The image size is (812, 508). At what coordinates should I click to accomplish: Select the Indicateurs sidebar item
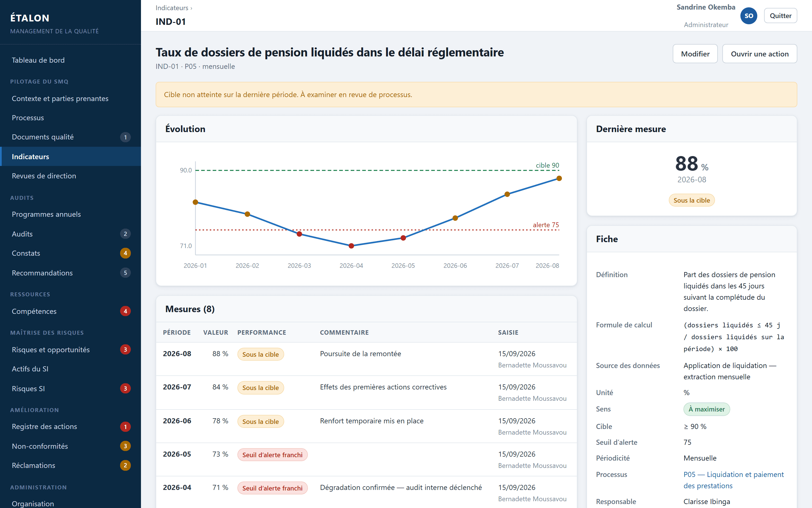tap(70, 157)
